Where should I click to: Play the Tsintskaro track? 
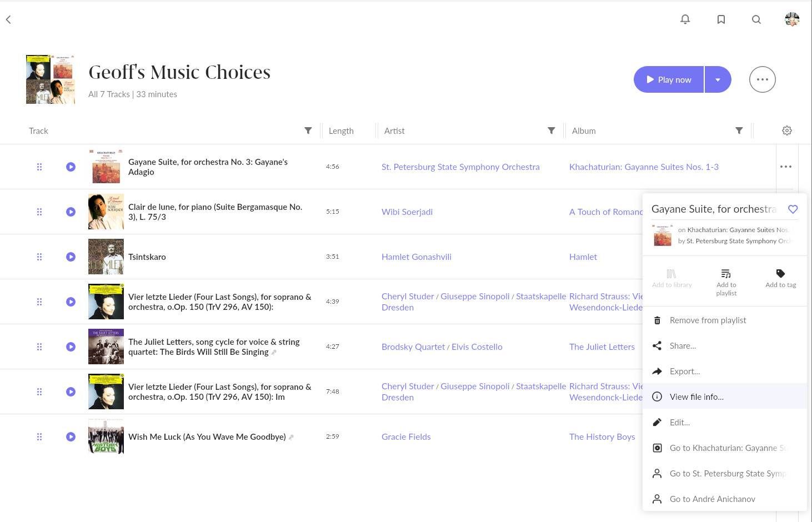(x=71, y=257)
